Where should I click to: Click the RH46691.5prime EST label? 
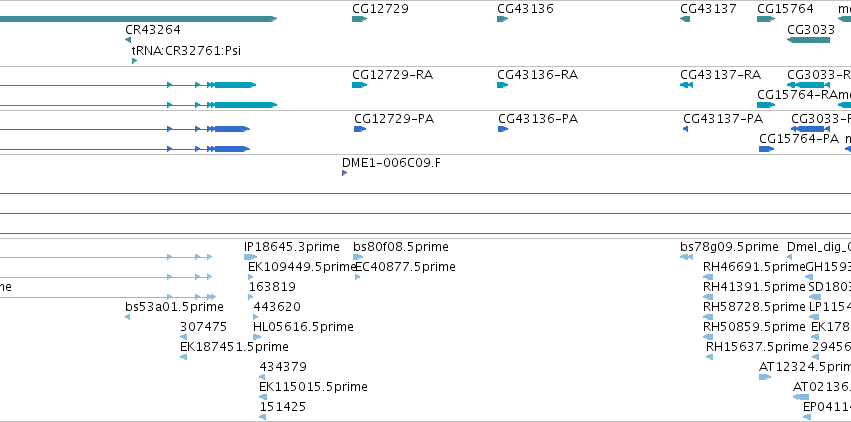[x=754, y=267]
